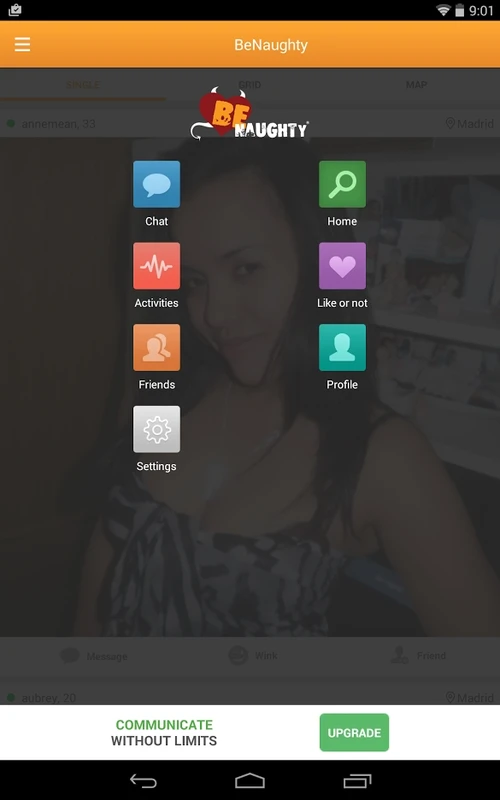Tap the Madrid location on aubrey's row
The width and height of the screenshot is (500, 800).
coord(469,697)
